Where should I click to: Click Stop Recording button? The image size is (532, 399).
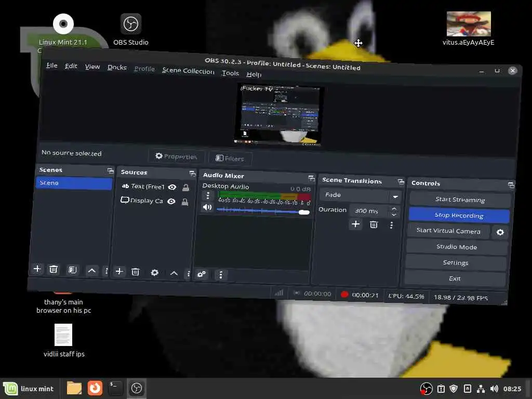point(459,215)
